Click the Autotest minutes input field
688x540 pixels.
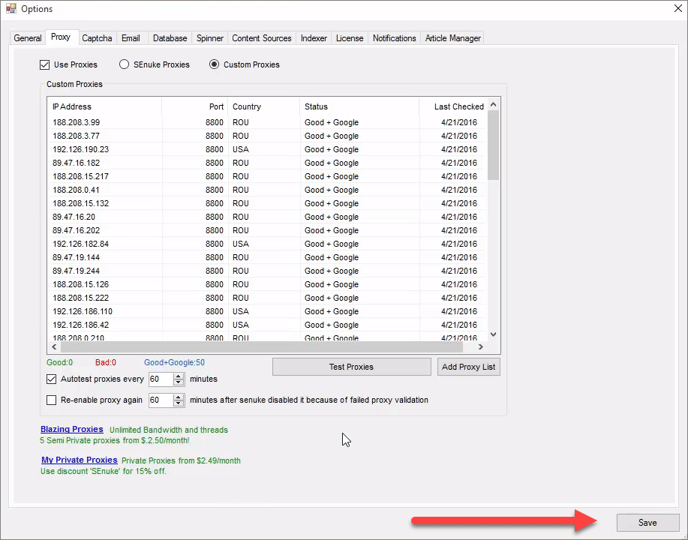pyautogui.click(x=161, y=379)
